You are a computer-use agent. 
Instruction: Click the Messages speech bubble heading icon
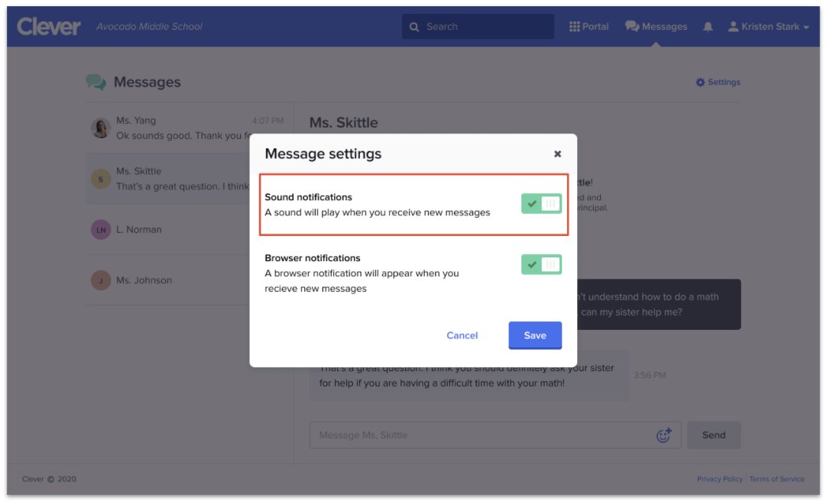(x=96, y=82)
